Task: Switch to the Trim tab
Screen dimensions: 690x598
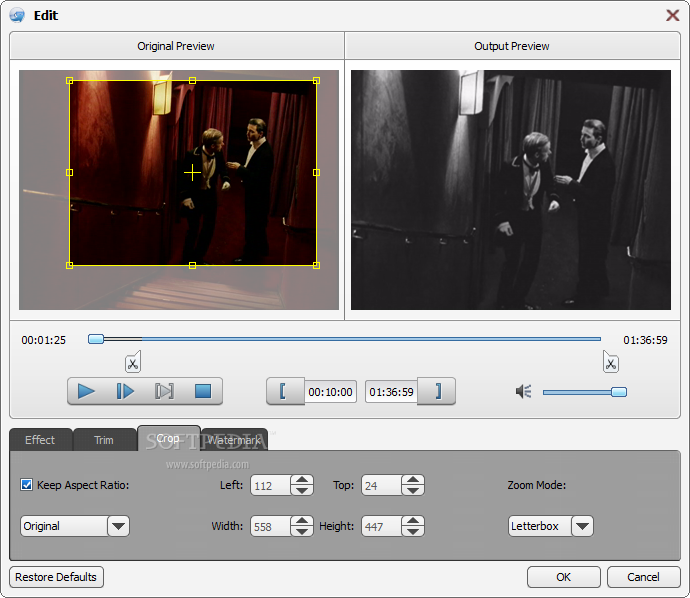Action: coord(104,440)
